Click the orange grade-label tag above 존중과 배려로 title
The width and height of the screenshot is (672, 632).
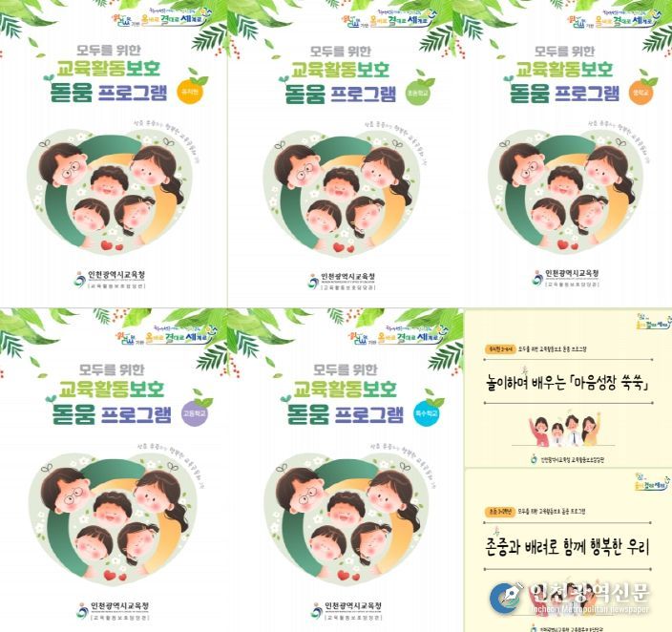pos(499,512)
